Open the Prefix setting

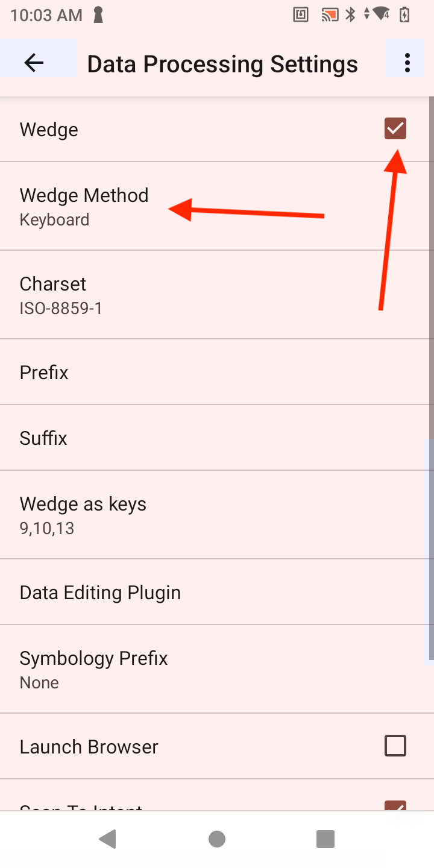(x=44, y=373)
